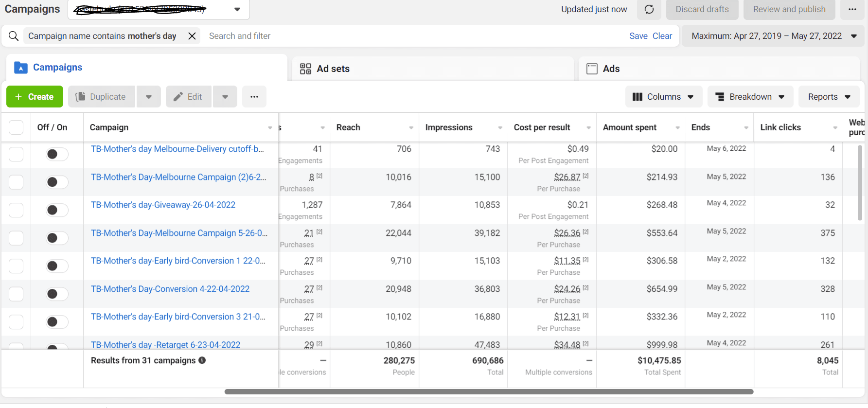Open the Columns dropdown
The width and height of the screenshot is (868, 408).
(664, 97)
